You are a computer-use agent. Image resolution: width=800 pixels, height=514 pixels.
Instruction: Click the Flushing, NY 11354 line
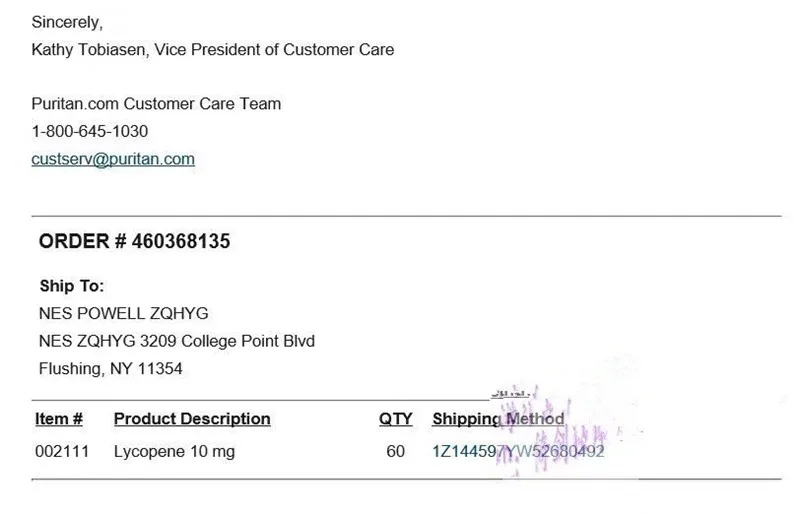[x=110, y=369]
